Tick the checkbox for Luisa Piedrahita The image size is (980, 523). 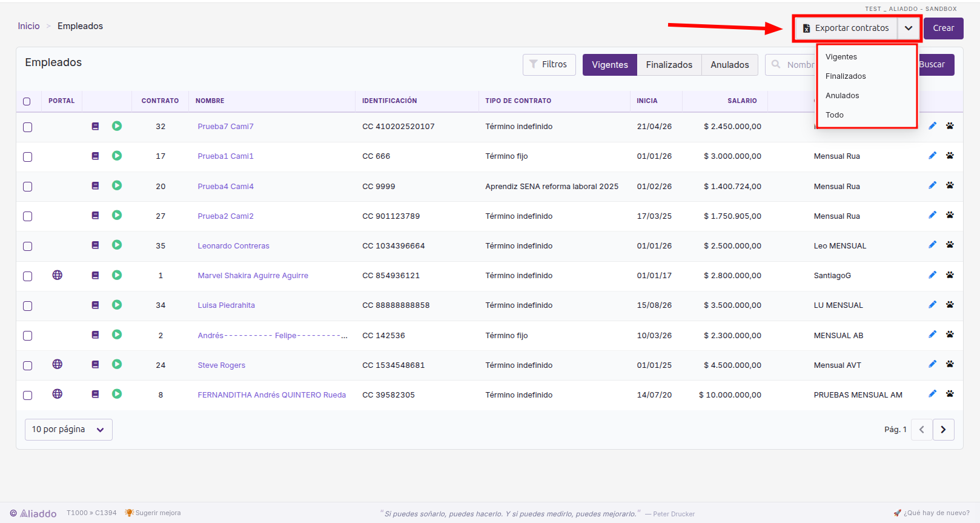tap(27, 306)
